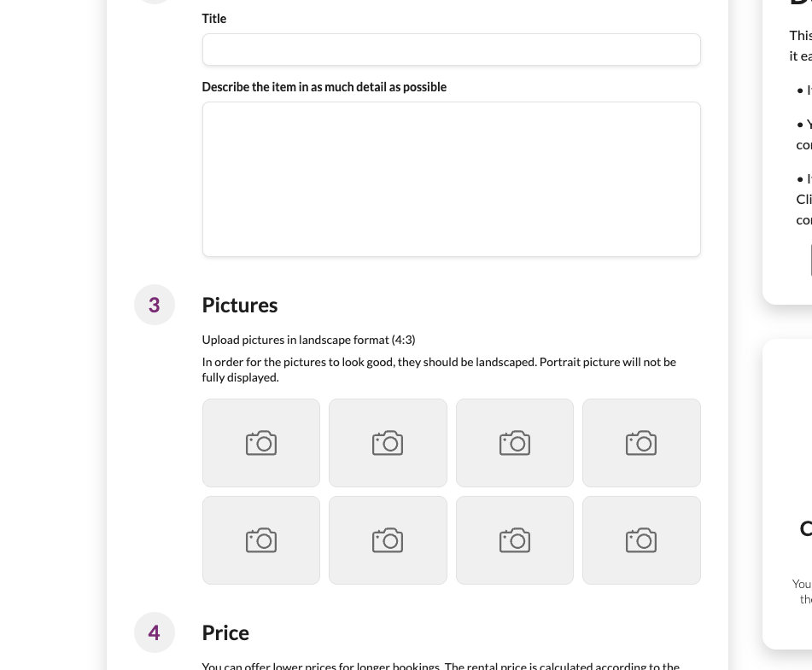
Task: Click the 'Describe the item' label
Action: [324, 87]
